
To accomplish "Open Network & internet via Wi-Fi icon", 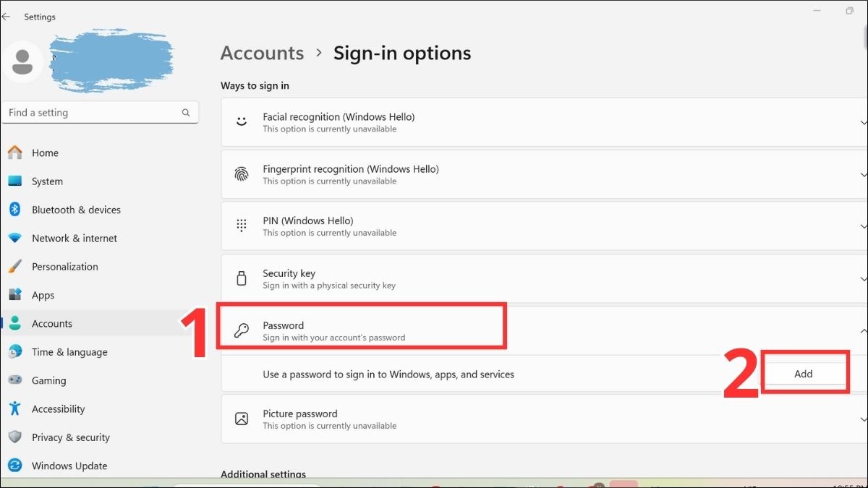I will click(14, 238).
